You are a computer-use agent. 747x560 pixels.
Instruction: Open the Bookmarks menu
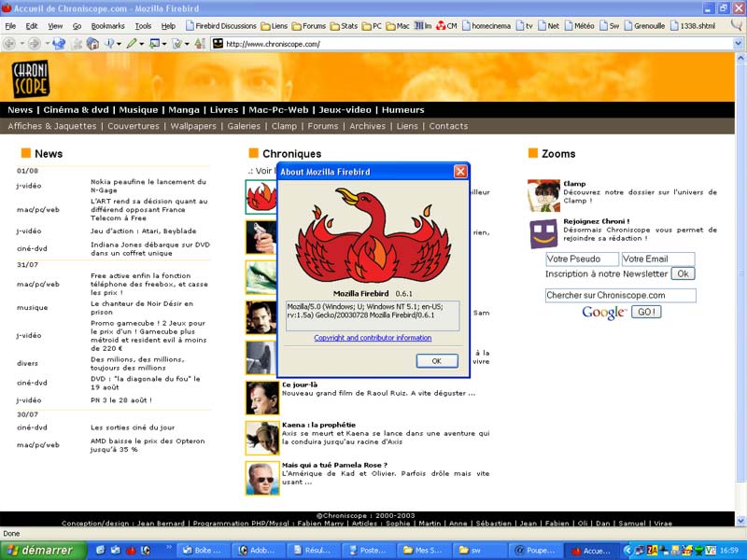pos(107,26)
